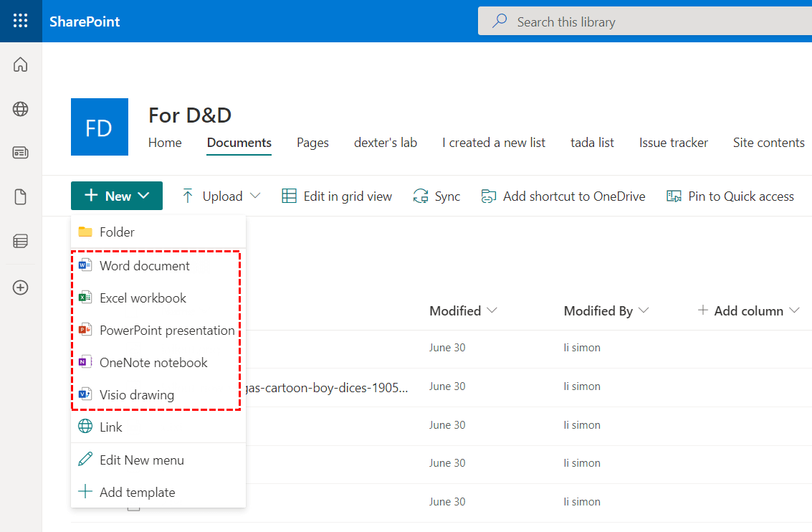This screenshot has height=532, width=812.
Task: Click the green New button
Action: [x=117, y=196]
